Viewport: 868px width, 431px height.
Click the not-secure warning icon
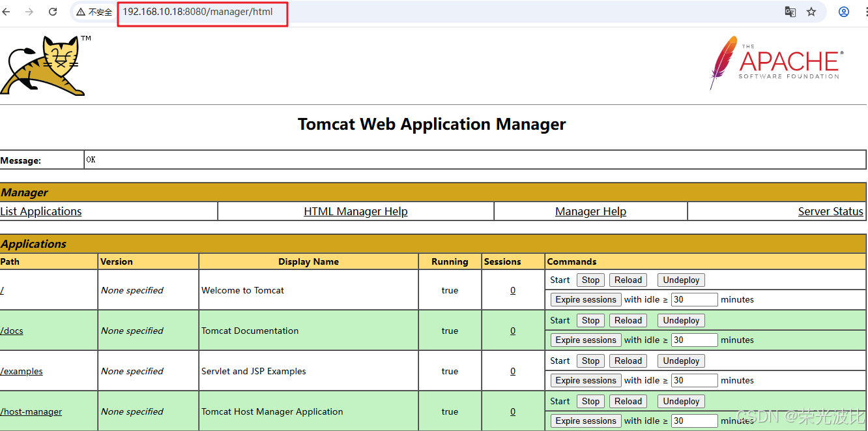tap(81, 12)
